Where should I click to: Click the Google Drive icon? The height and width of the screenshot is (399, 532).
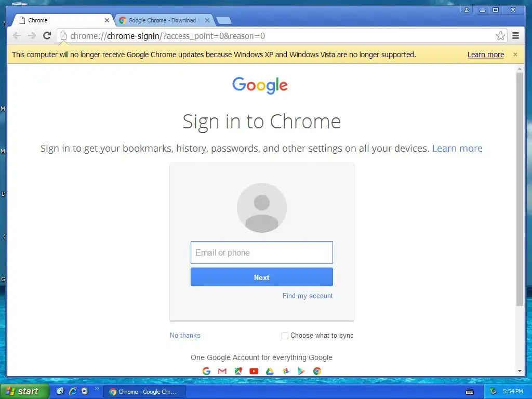pyautogui.click(x=270, y=371)
